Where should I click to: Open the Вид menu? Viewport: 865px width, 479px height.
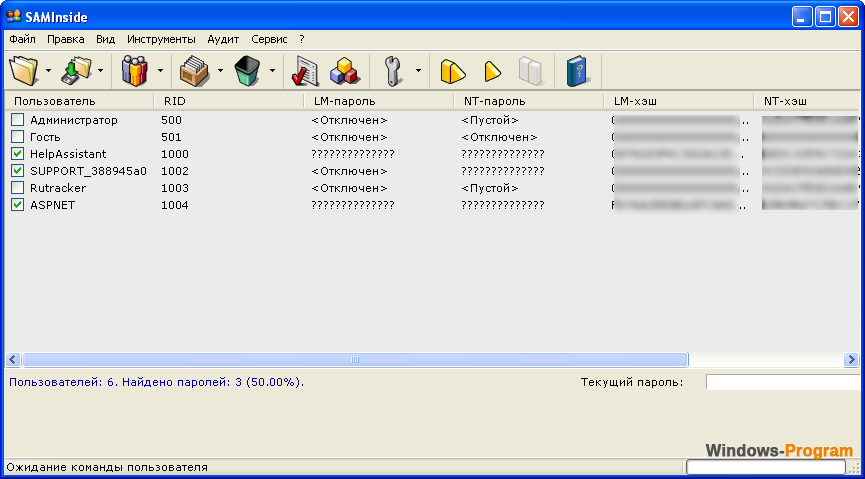point(105,39)
